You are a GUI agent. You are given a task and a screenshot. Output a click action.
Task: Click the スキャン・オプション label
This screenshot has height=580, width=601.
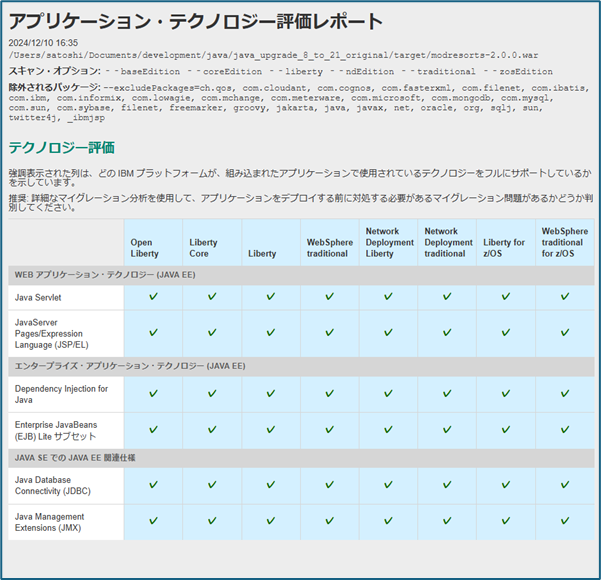(54, 71)
